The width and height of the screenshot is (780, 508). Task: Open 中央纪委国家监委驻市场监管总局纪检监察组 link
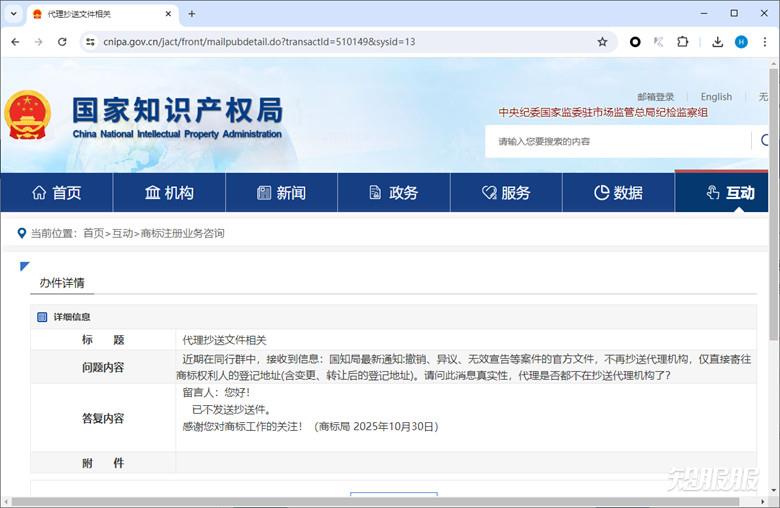pos(603,112)
